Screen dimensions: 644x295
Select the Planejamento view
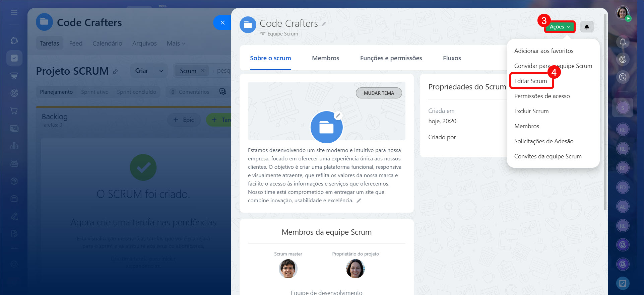[x=56, y=92]
